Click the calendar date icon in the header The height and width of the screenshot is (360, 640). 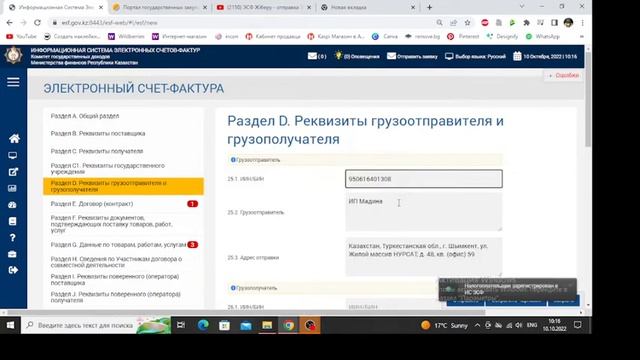(x=517, y=56)
